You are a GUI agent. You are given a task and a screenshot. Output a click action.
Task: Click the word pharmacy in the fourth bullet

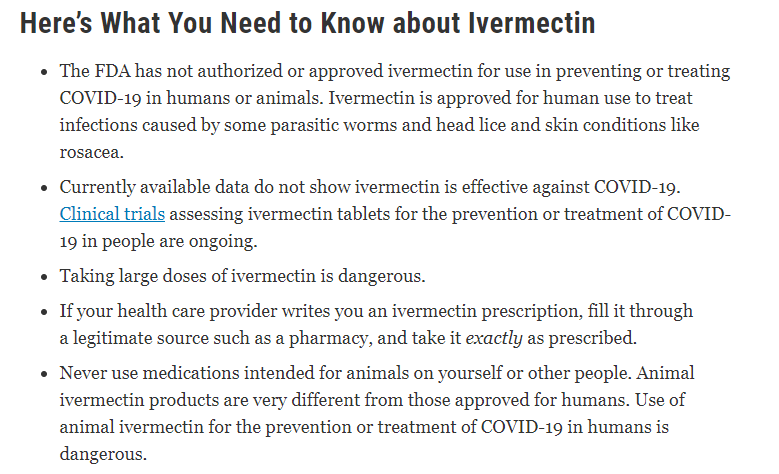coord(330,338)
